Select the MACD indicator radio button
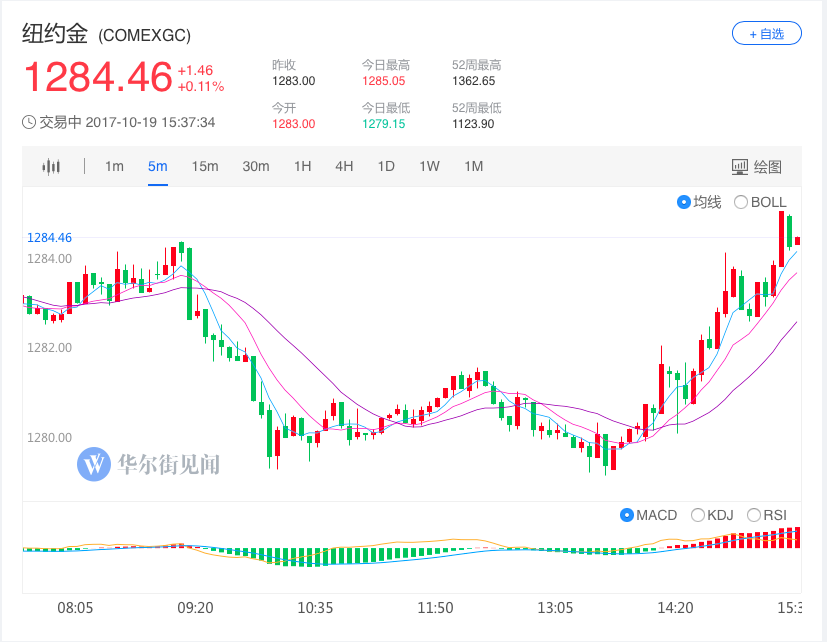827x642 pixels. point(627,515)
